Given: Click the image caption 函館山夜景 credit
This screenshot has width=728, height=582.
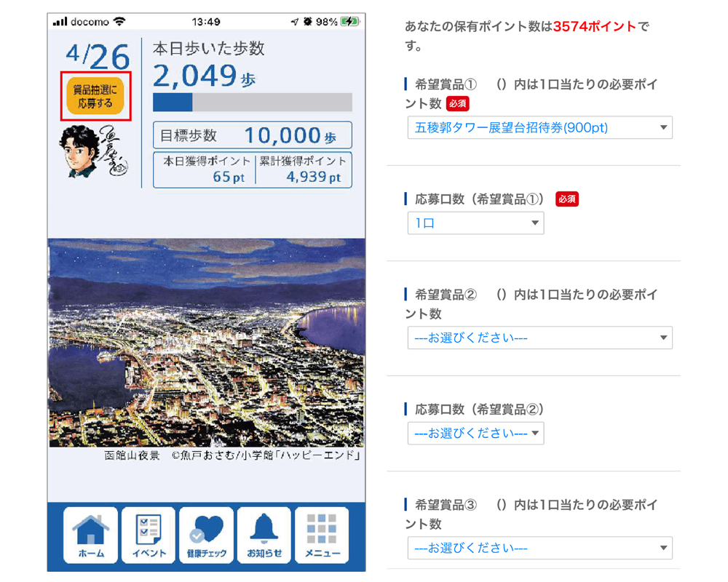Looking at the screenshot, I should click(x=232, y=455).
